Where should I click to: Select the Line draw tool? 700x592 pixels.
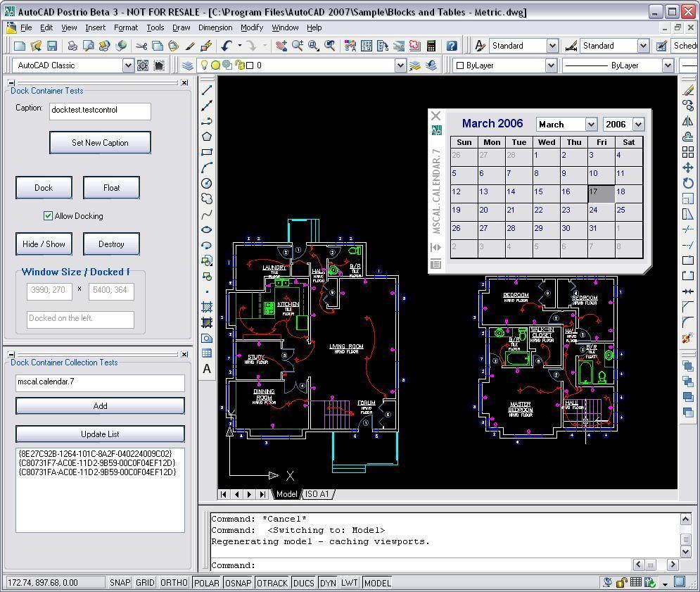click(x=207, y=91)
